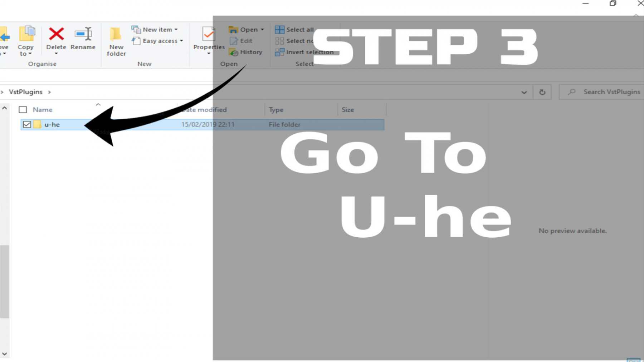Image resolution: width=644 pixels, height=362 pixels.
Task: Click VstPlugins in the address path
Action: coord(26,92)
